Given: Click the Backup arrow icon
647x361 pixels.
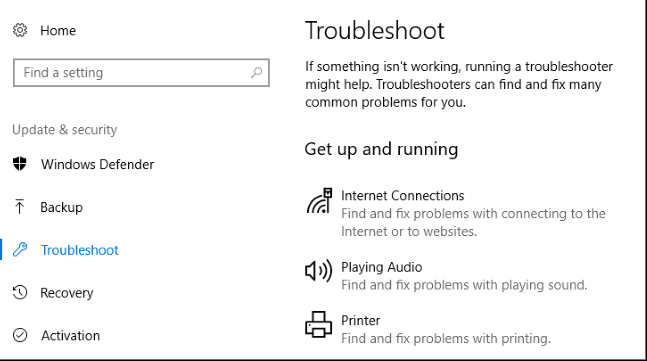Looking at the screenshot, I should tap(19, 207).
